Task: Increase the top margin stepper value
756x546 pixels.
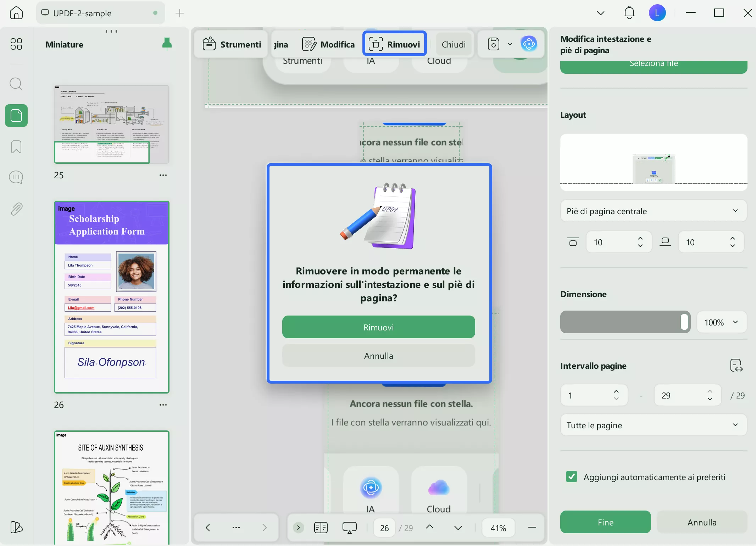Action: point(640,238)
